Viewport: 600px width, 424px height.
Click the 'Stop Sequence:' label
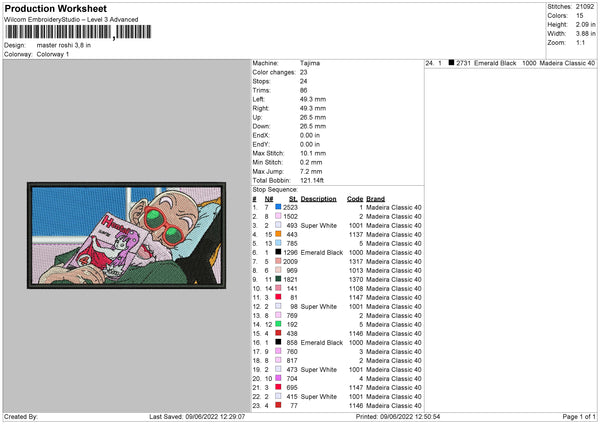[274, 189]
